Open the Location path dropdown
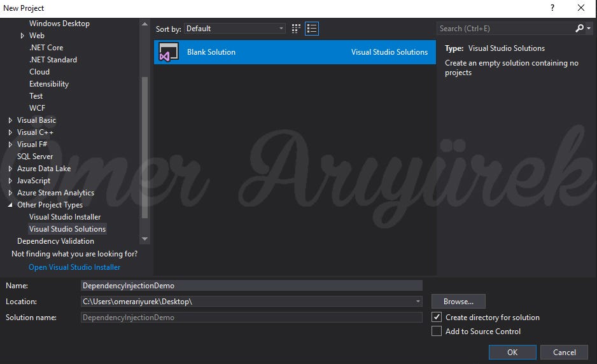 coord(418,302)
